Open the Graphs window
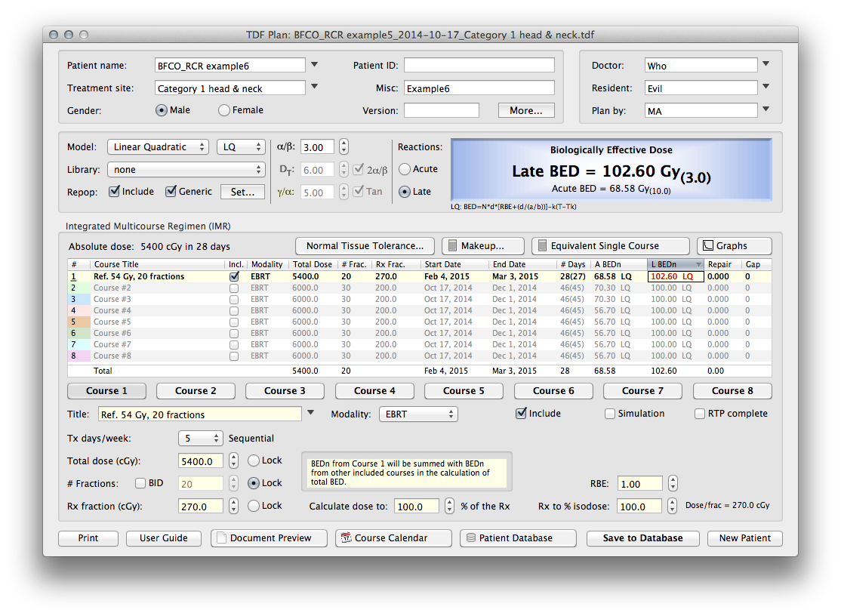841x616 pixels. tap(734, 246)
